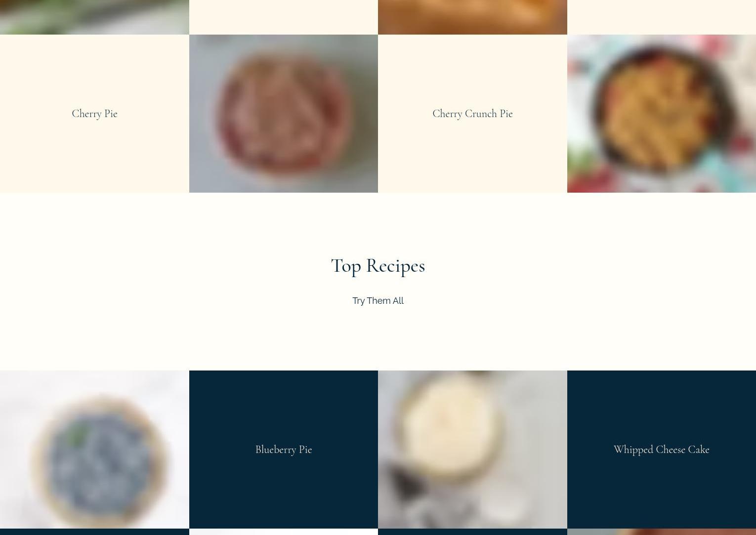Click the Try Them All text
Image resolution: width=756 pixels, height=535 pixels.
tap(378, 300)
